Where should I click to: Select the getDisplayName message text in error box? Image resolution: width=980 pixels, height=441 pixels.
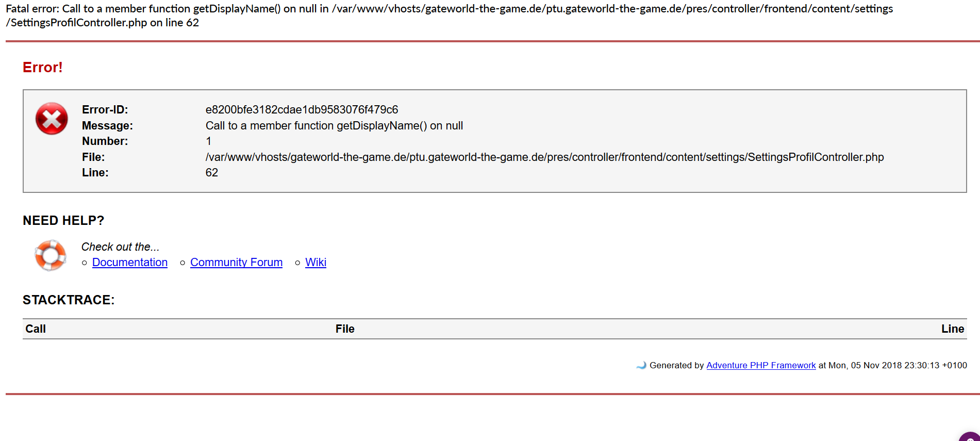point(334,126)
